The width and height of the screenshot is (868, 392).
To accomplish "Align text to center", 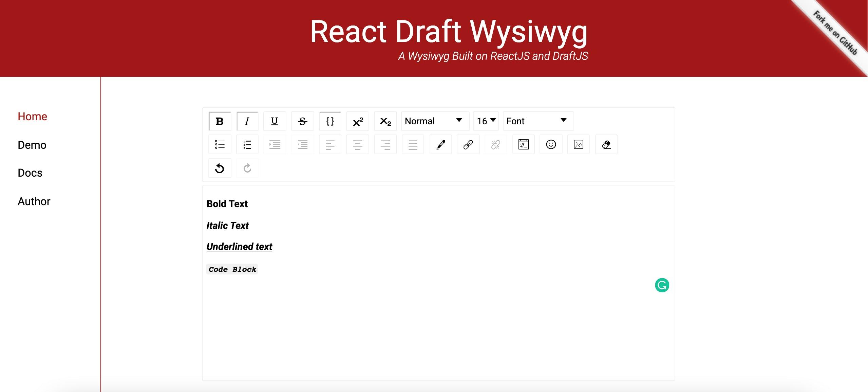I will 357,145.
